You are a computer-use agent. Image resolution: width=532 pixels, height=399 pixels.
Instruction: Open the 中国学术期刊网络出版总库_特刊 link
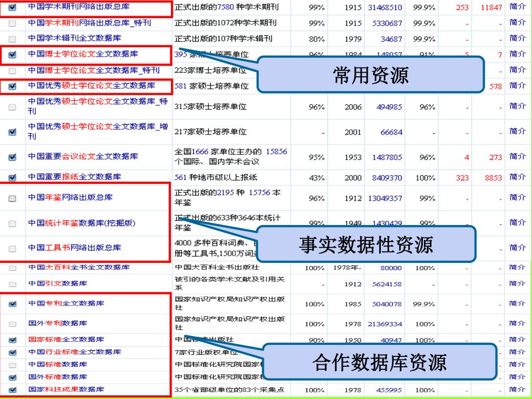89,23
